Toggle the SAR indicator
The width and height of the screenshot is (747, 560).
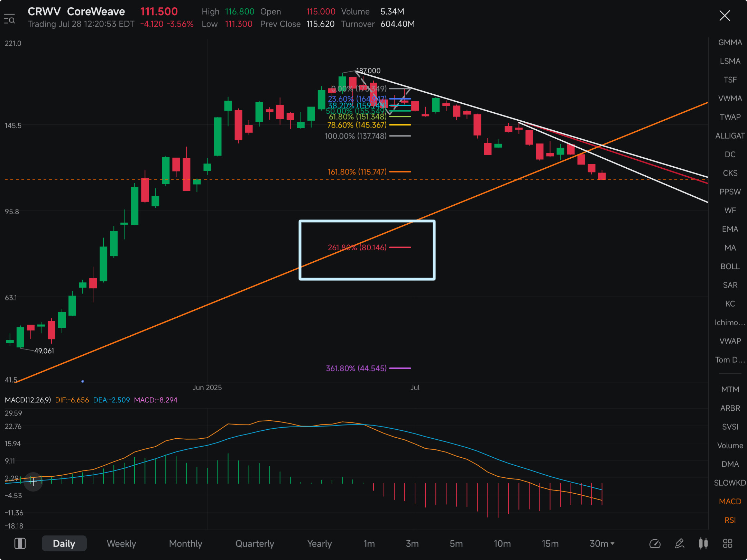click(x=730, y=285)
